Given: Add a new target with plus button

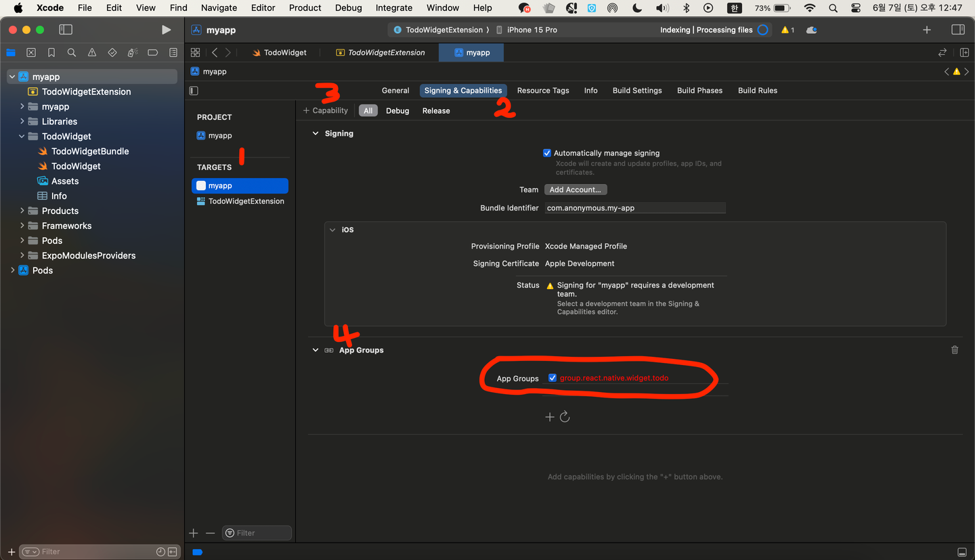Looking at the screenshot, I should (x=194, y=533).
